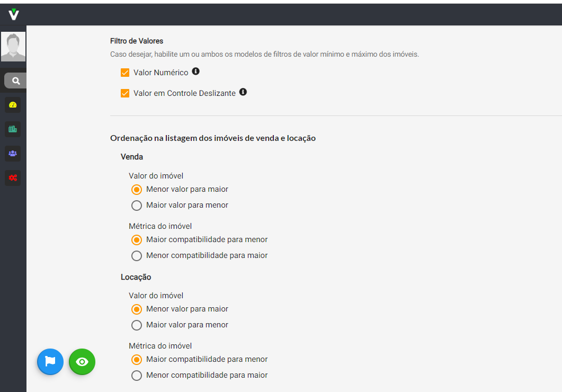The height and width of the screenshot is (392, 562).
Task: Uncheck the Valor Numérico checkbox
Action: 125,73
